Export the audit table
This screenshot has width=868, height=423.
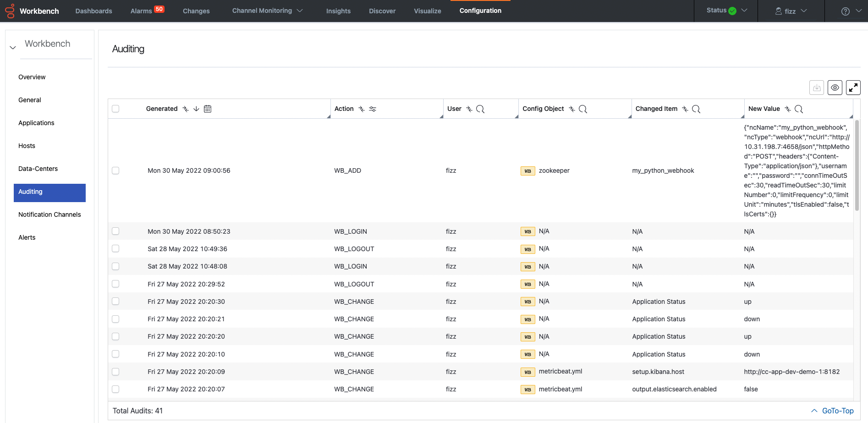click(x=816, y=87)
